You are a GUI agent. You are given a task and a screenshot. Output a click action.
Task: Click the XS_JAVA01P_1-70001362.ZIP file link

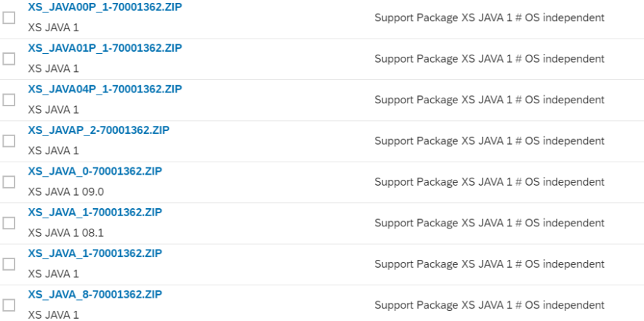point(105,48)
